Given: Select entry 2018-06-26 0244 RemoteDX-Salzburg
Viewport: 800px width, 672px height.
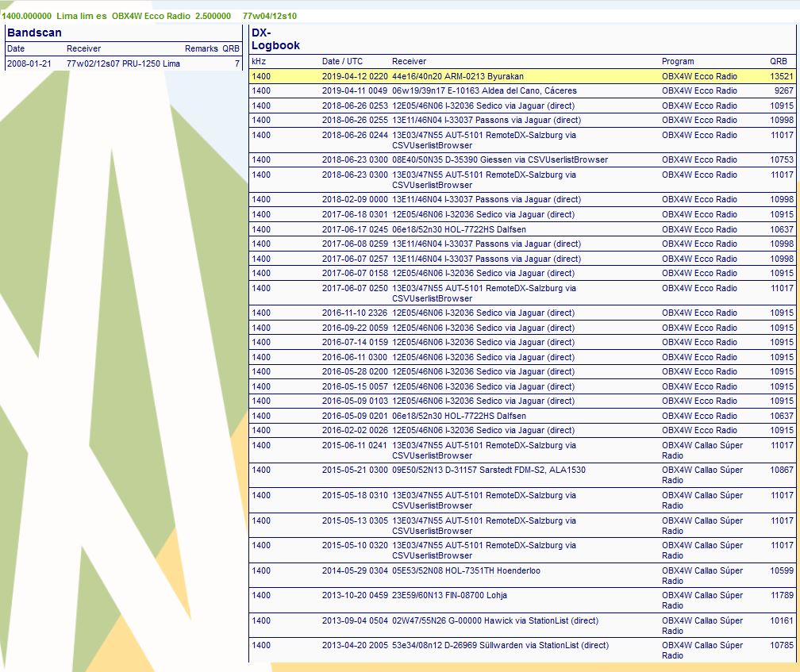Looking at the screenshot, I should coord(522,140).
